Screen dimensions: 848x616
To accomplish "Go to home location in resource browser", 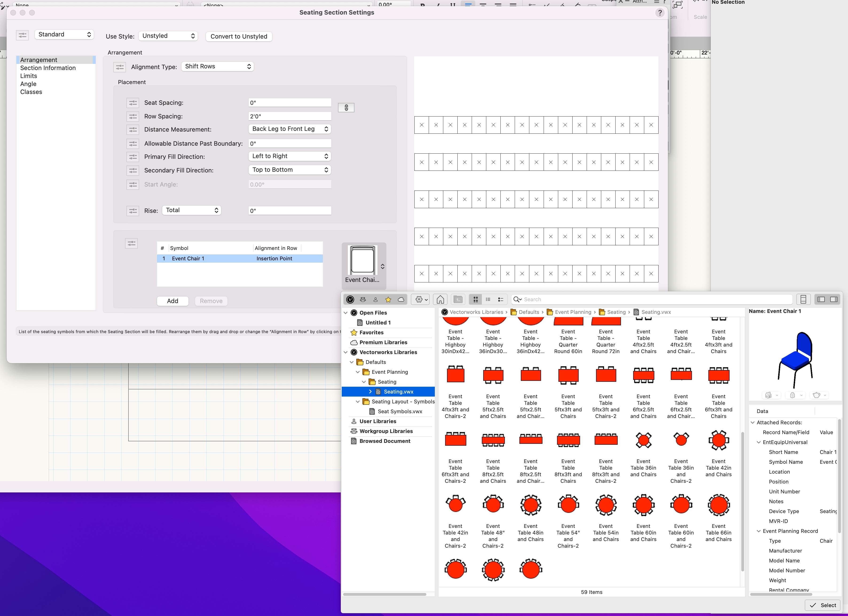I will click(x=440, y=299).
